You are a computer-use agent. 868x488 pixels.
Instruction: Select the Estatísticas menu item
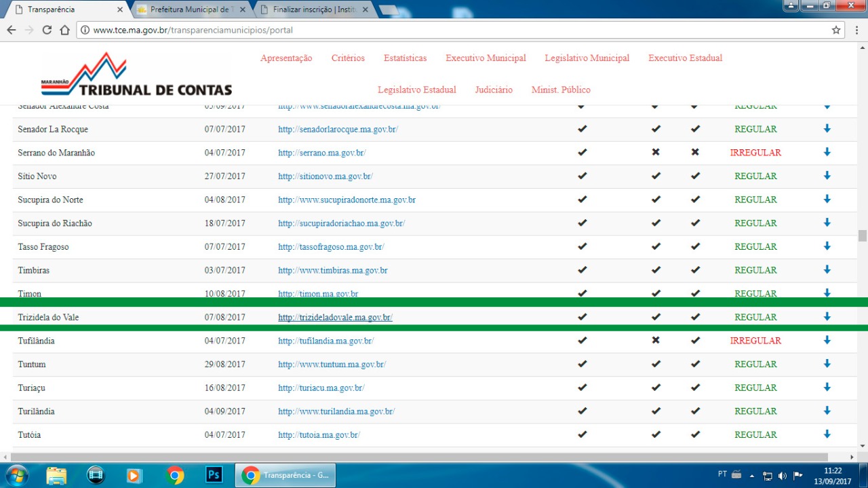[405, 58]
